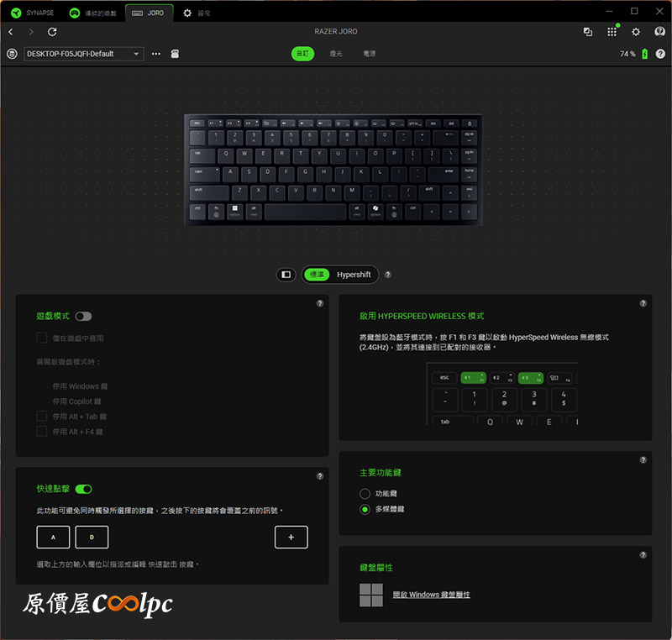
Task: Turn on the 遊戲模式 game mode toggle
Action: (x=83, y=316)
